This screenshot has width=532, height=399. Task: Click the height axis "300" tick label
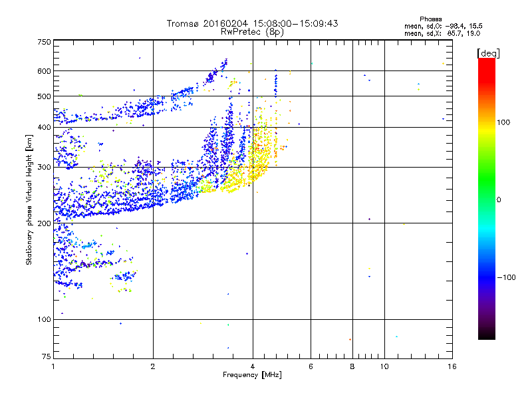[44, 168]
